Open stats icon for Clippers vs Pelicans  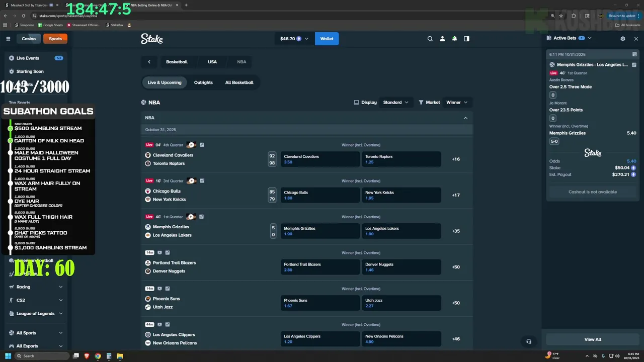coord(168,325)
